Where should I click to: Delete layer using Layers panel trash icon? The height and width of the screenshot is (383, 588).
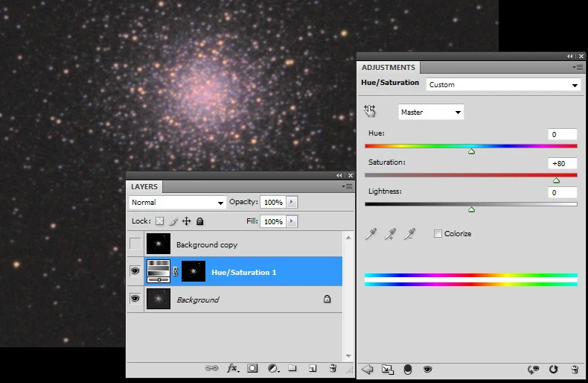tap(333, 368)
